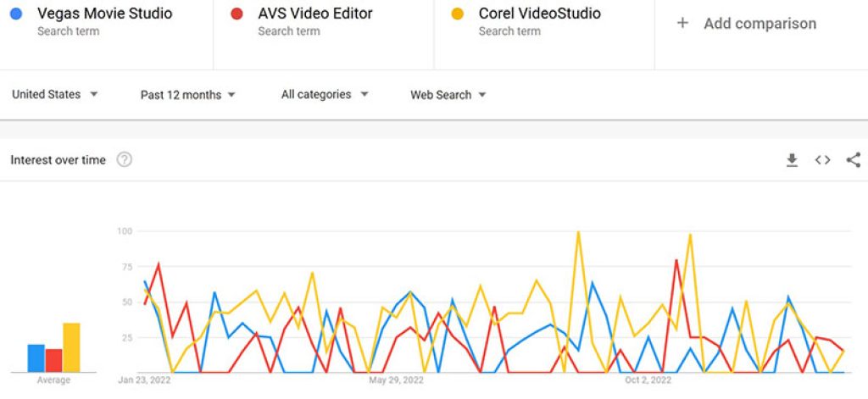This screenshot has width=868, height=399.
Task: Click the yellow average bar
Action: click(x=71, y=347)
